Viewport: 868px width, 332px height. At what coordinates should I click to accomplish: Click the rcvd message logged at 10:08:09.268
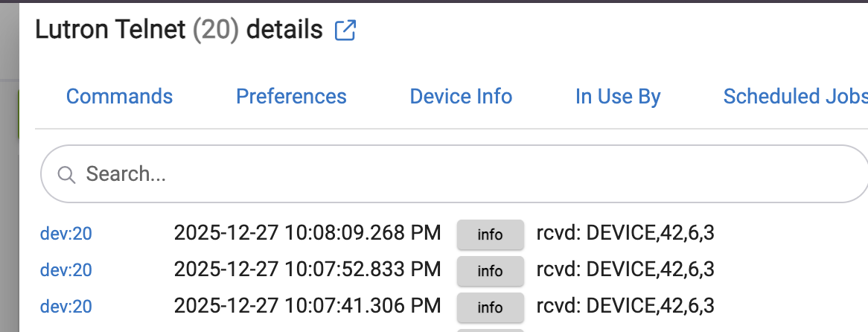point(625,234)
